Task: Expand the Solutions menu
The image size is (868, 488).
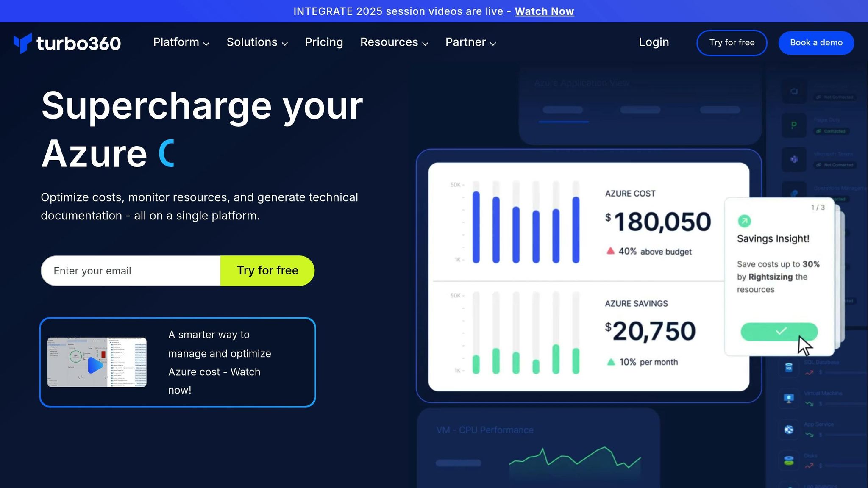Action: (257, 42)
